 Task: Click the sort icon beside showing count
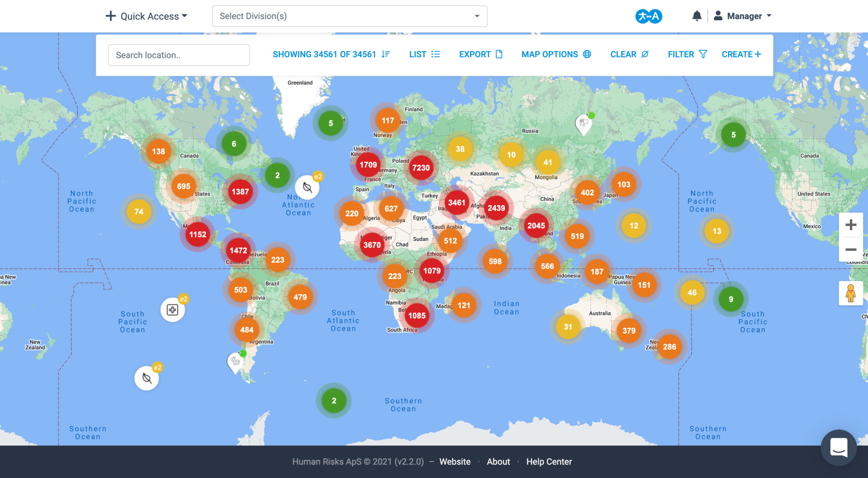point(386,54)
